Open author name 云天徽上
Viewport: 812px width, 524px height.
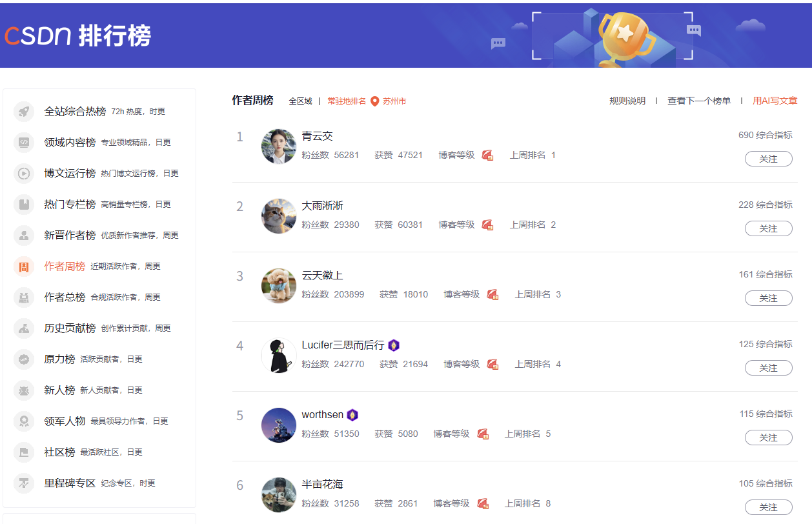[x=323, y=276]
